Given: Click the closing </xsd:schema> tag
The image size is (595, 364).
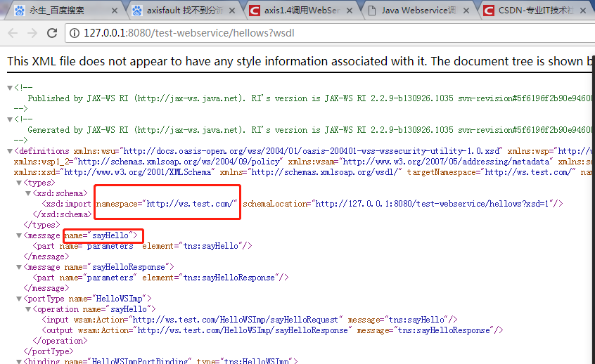Looking at the screenshot, I should pyautogui.click(x=62, y=214).
